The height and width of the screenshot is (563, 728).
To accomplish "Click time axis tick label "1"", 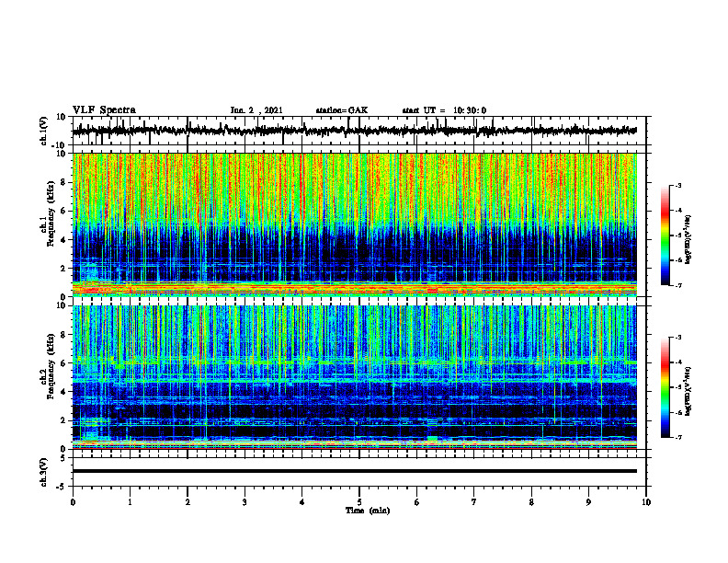I will (x=130, y=502).
